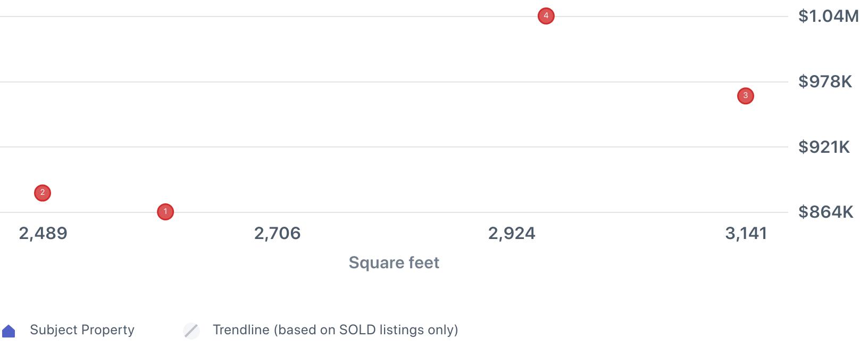
Task: Select the 2,706 x-axis tick label
Action: coord(277,233)
